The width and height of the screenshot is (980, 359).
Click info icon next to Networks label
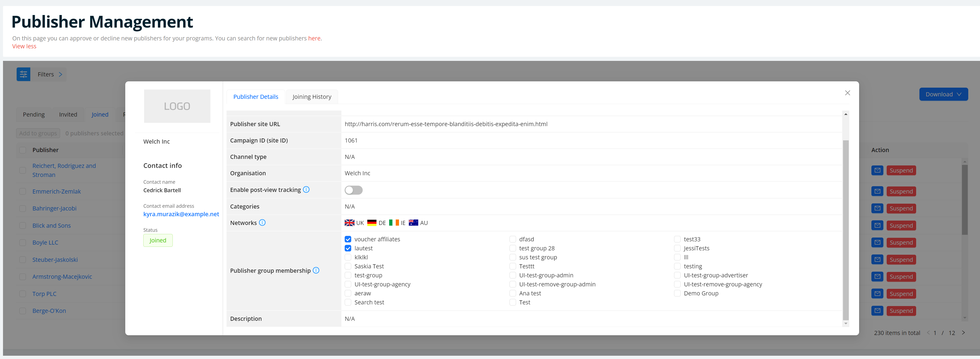click(x=262, y=223)
